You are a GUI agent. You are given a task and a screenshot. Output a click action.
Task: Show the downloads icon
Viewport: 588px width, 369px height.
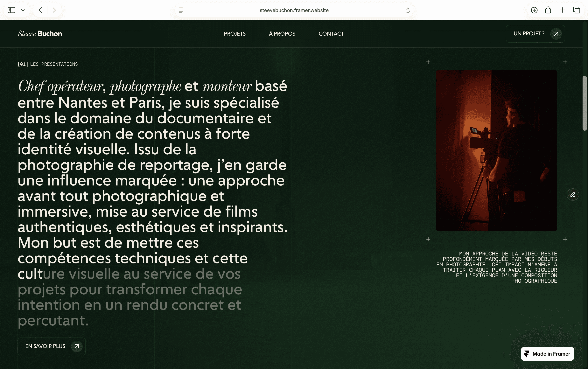tap(534, 10)
